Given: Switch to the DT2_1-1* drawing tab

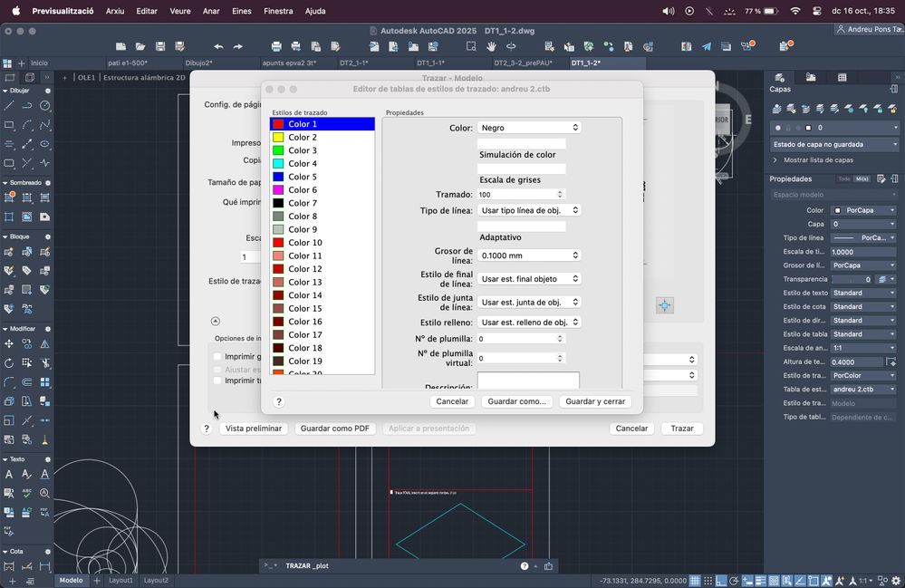Looking at the screenshot, I should click(x=353, y=63).
